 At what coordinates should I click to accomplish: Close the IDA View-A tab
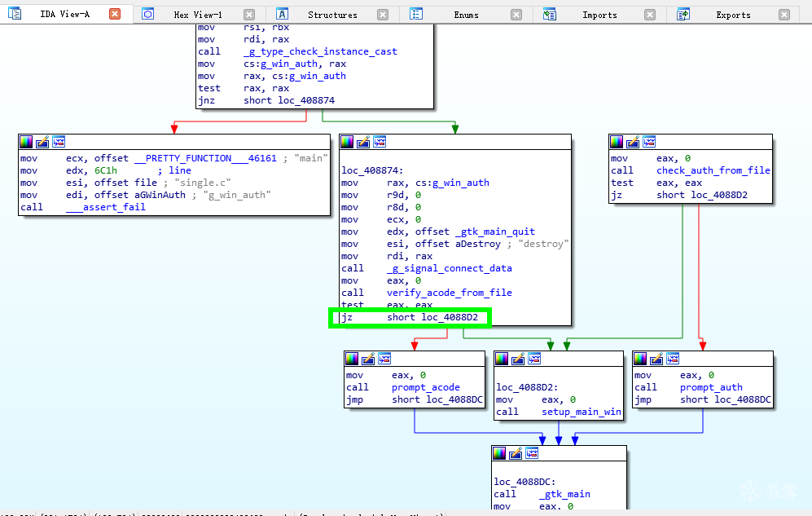[115, 14]
